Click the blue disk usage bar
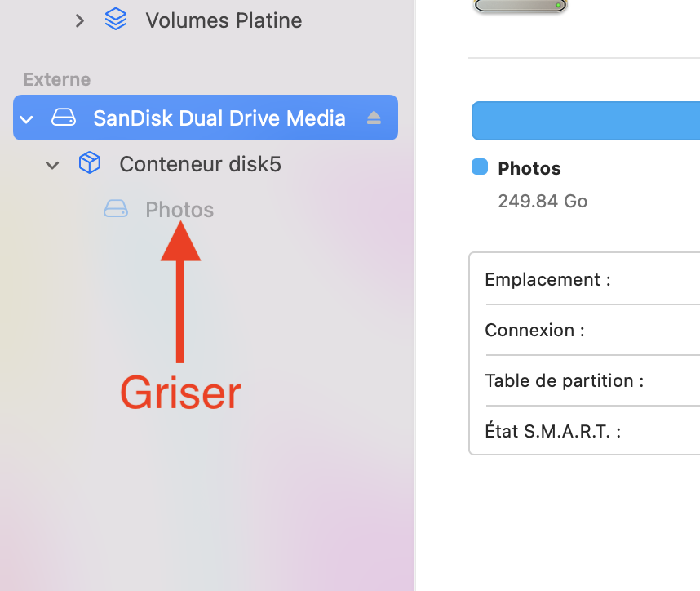 coord(585,121)
